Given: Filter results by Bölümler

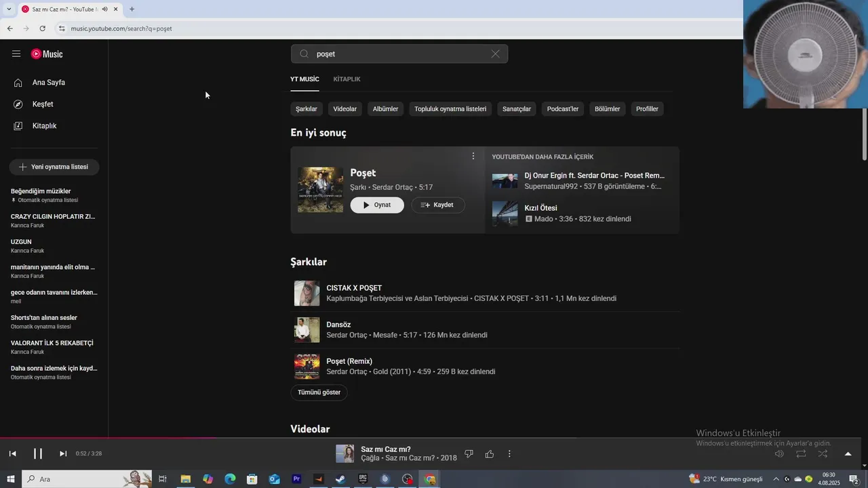Looking at the screenshot, I should (607, 109).
